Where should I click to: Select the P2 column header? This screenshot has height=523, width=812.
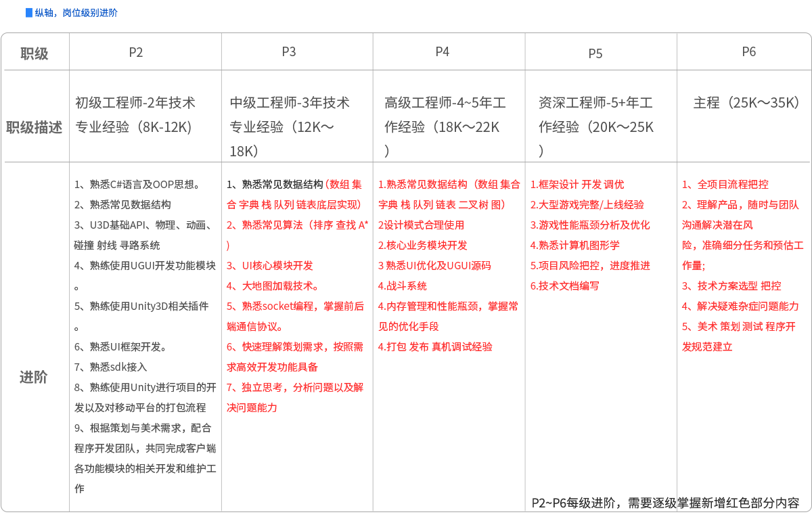click(x=136, y=52)
